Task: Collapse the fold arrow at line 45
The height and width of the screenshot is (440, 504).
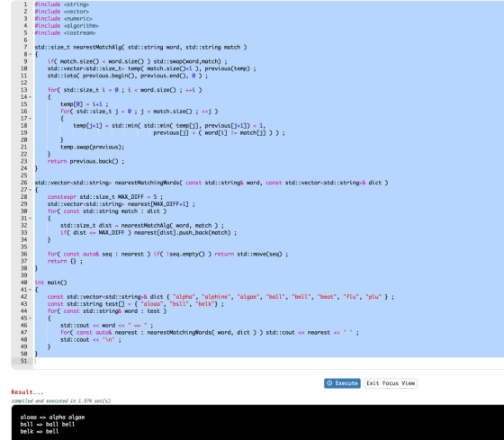Action: (31, 319)
